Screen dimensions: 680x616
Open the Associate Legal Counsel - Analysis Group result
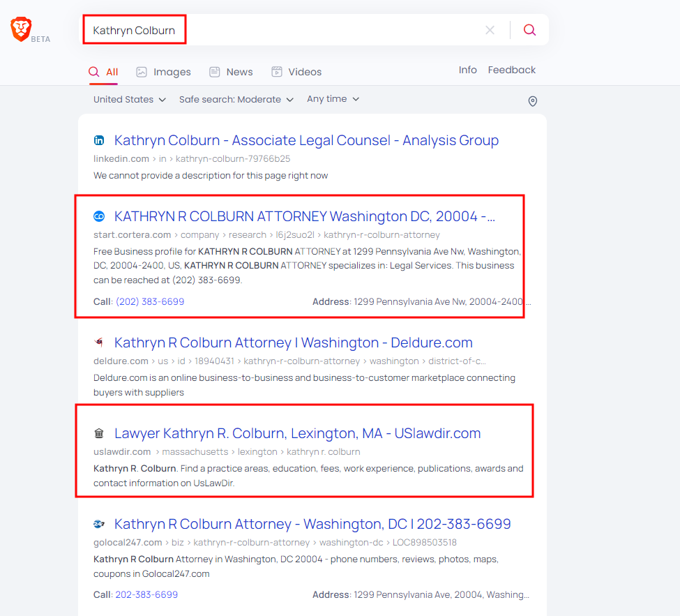[306, 140]
